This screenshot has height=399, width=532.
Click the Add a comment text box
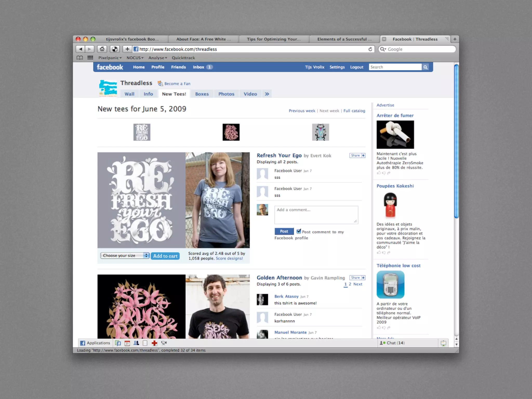(x=316, y=215)
